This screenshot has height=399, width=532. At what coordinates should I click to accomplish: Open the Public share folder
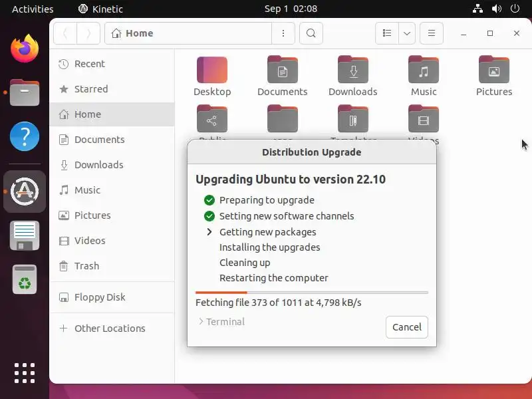coord(212,119)
